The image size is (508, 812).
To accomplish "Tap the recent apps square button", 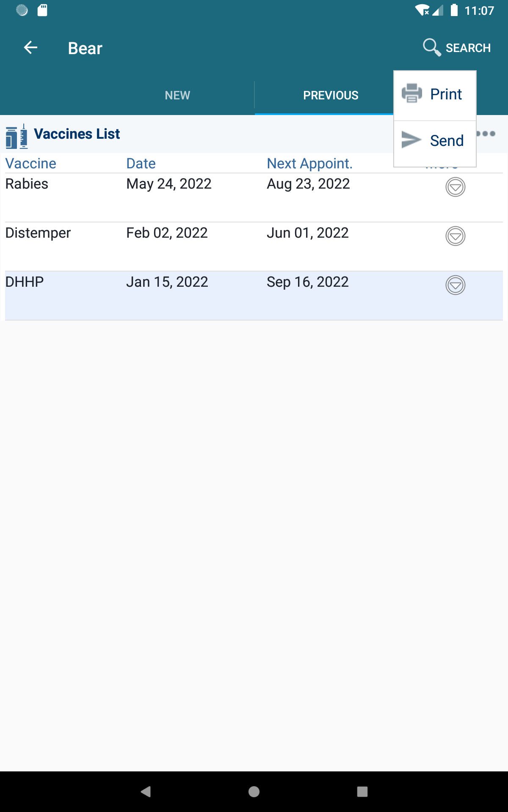I will click(x=362, y=792).
